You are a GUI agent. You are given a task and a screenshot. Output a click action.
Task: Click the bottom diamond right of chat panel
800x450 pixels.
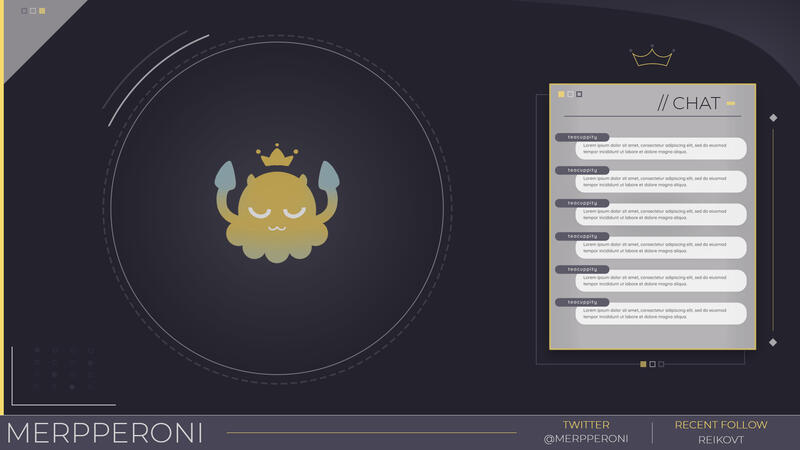point(773,342)
